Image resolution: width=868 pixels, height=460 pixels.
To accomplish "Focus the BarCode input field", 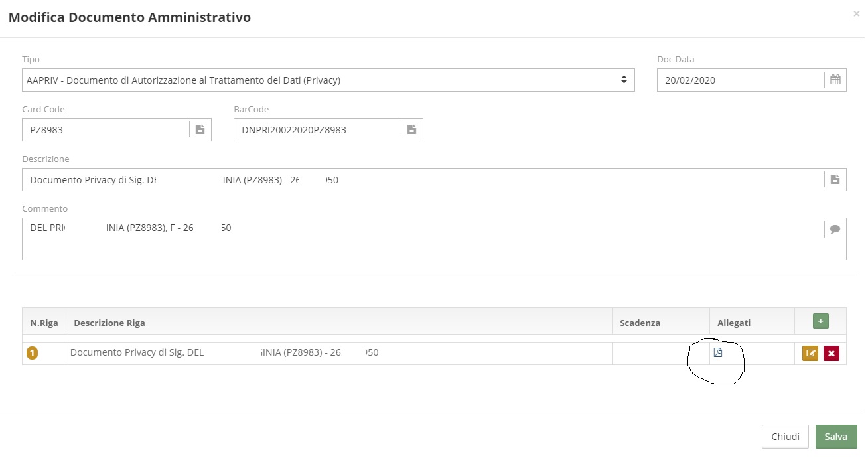I will 317,129.
